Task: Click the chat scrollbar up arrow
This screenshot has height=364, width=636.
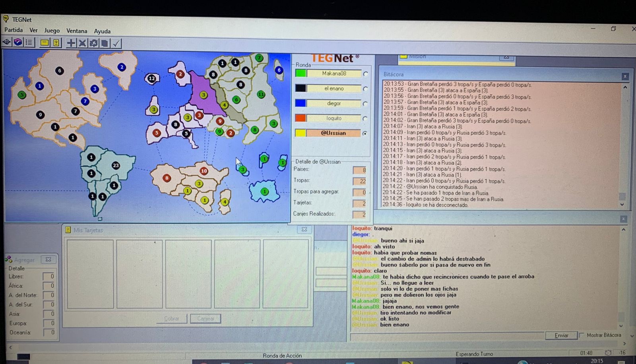Action: coord(623,230)
